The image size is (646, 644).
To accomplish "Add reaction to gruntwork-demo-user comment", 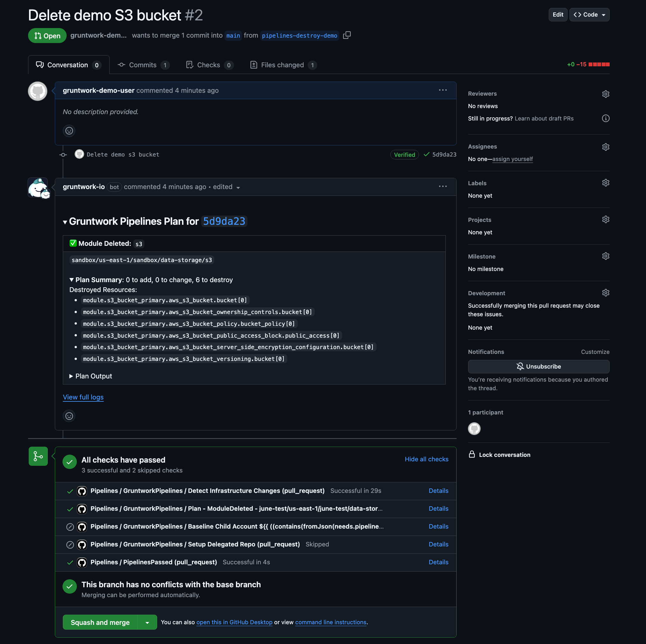I will 69,130.
